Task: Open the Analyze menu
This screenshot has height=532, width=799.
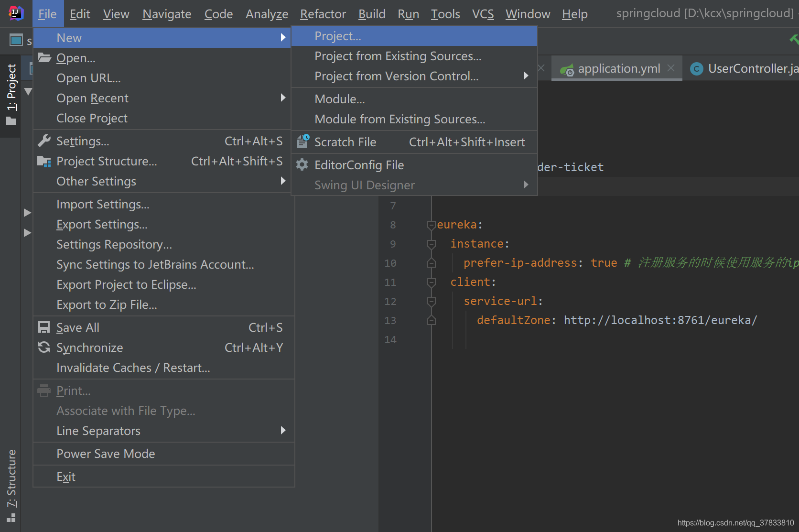Action: tap(267, 14)
